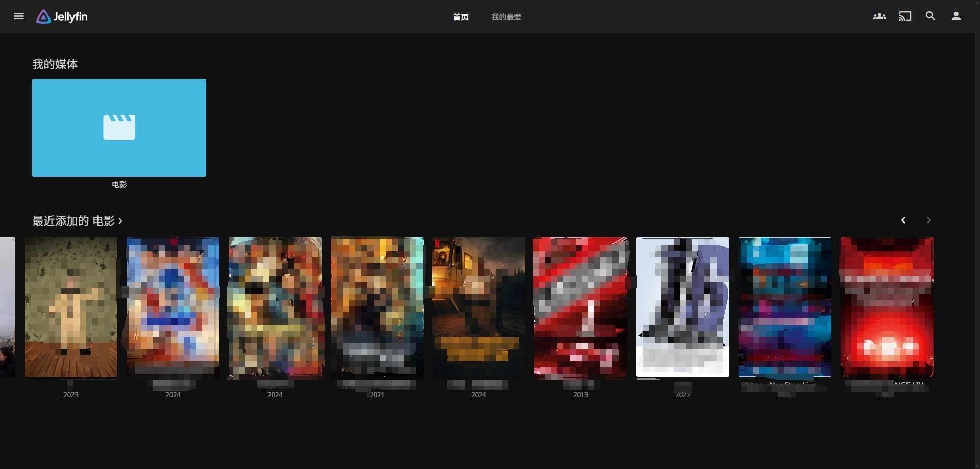Select the Netflix poster with the van
The width and height of the screenshot is (980, 469).
[x=478, y=307]
